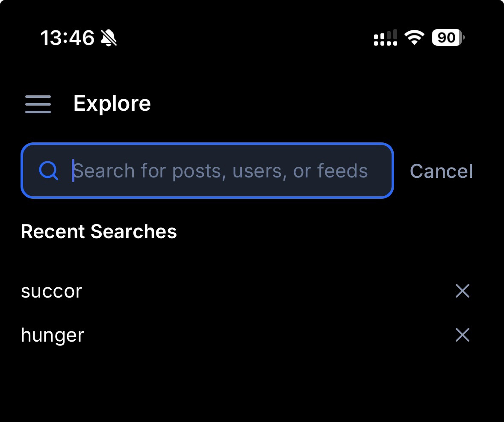Open the hamburger navigation menu
This screenshot has width=504, height=422.
pos(38,104)
